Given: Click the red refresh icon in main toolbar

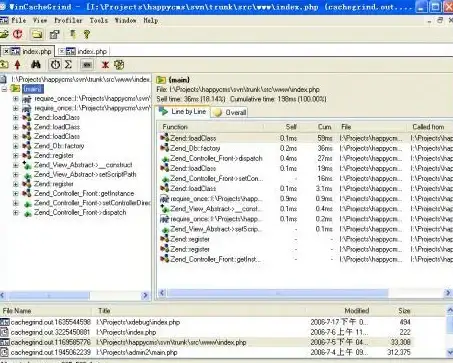Looking at the screenshot, I should (x=18, y=34).
